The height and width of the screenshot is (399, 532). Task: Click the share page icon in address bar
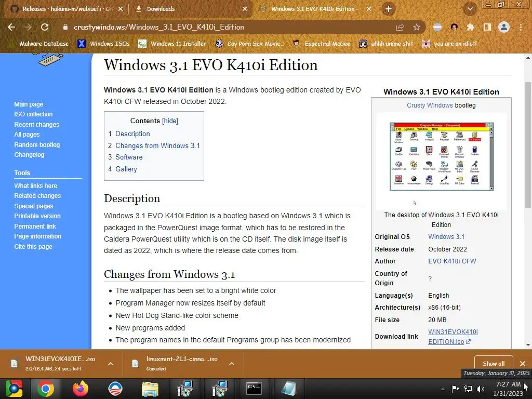400,28
